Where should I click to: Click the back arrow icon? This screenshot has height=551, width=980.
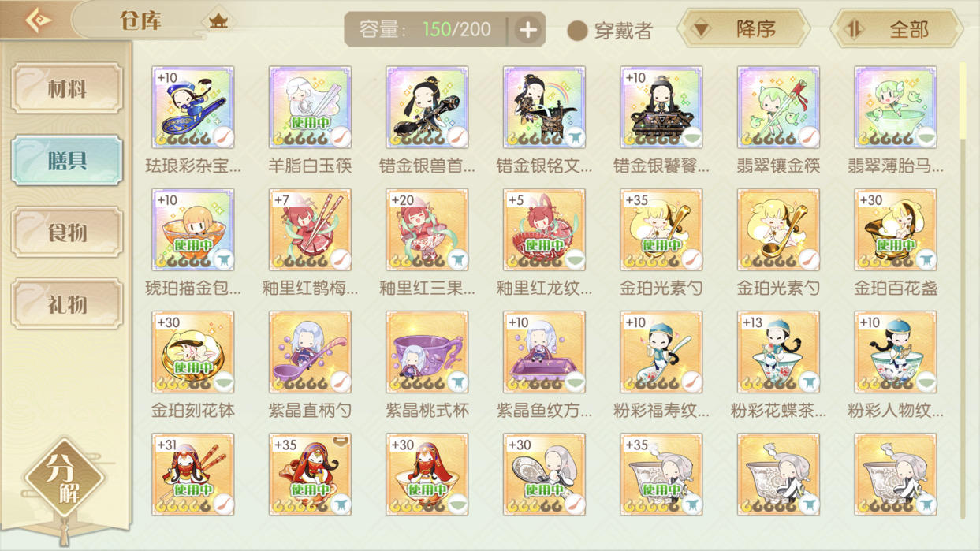point(38,20)
